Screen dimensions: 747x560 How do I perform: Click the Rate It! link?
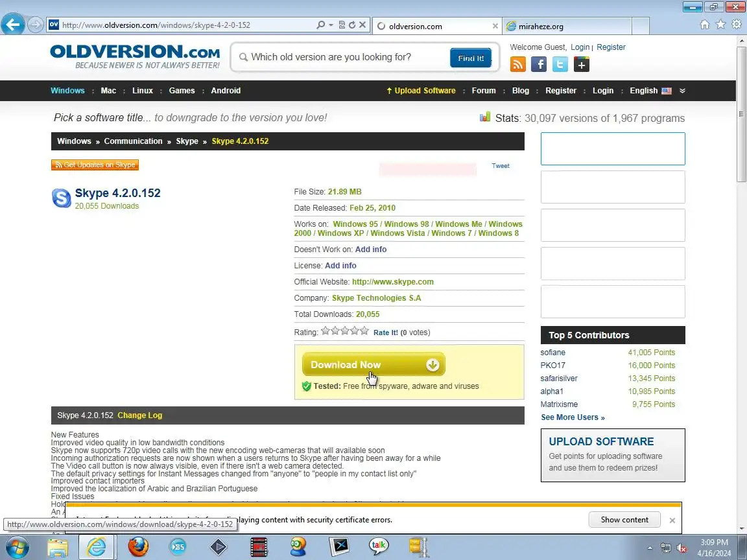pyautogui.click(x=385, y=332)
